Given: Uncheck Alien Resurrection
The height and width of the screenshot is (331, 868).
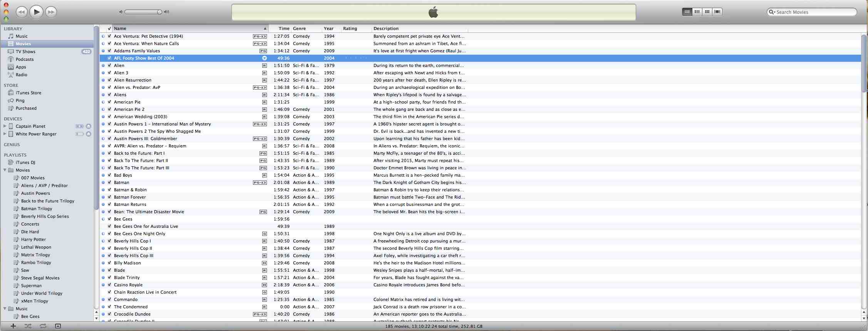Looking at the screenshot, I should (109, 80).
